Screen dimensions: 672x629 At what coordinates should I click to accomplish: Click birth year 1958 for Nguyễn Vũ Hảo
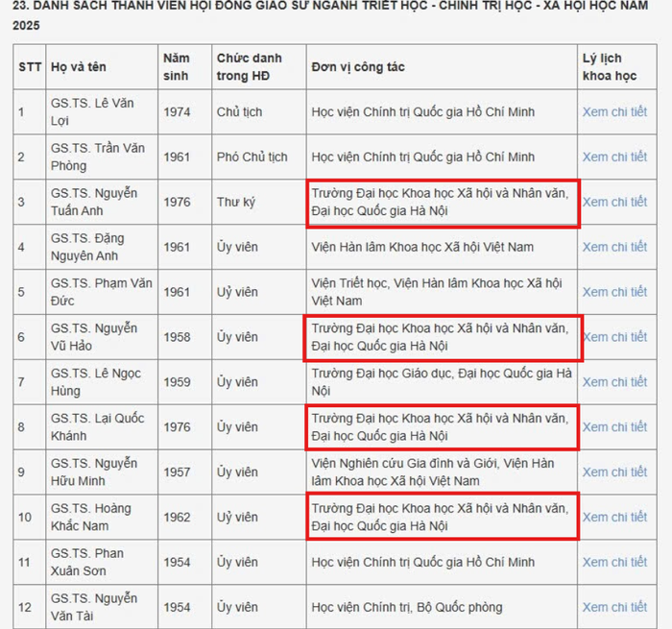177,337
